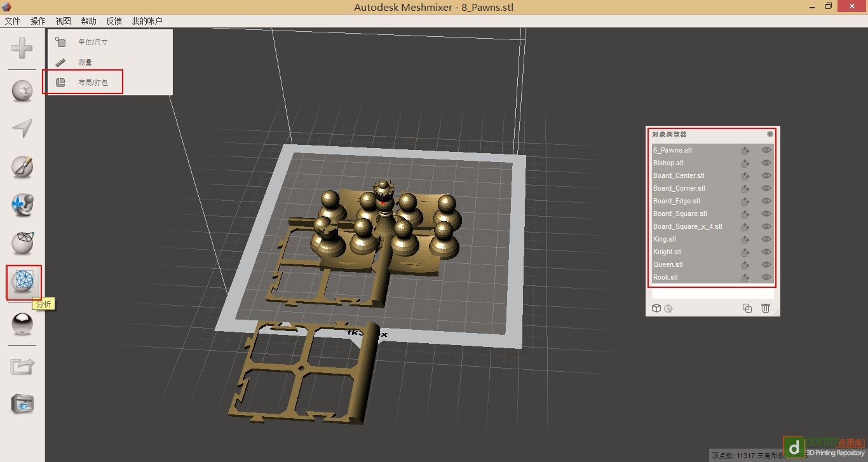Screen dimensions: 868x462
Task: Click target icon for 8_Pawns.stl
Action: [x=745, y=151]
